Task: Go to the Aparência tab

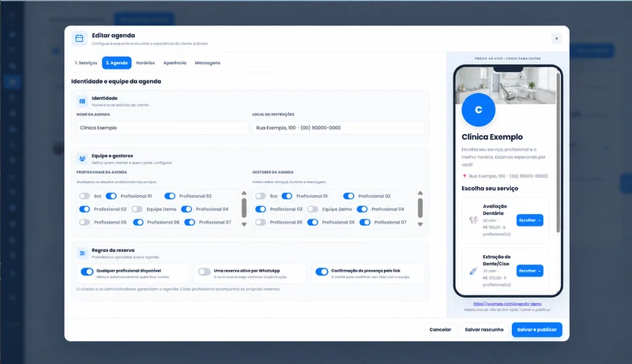Action: [x=175, y=63]
